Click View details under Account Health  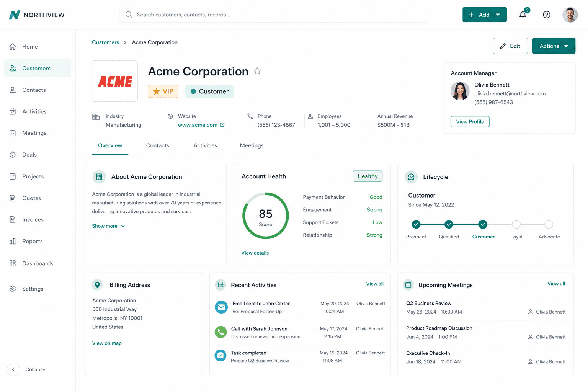(255, 253)
